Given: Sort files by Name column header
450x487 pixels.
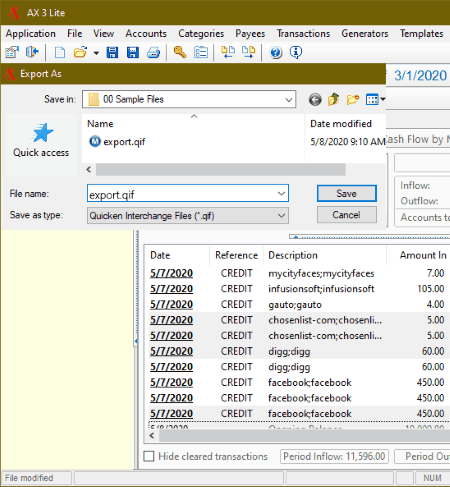Looking at the screenshot, I should pos(100,124).
